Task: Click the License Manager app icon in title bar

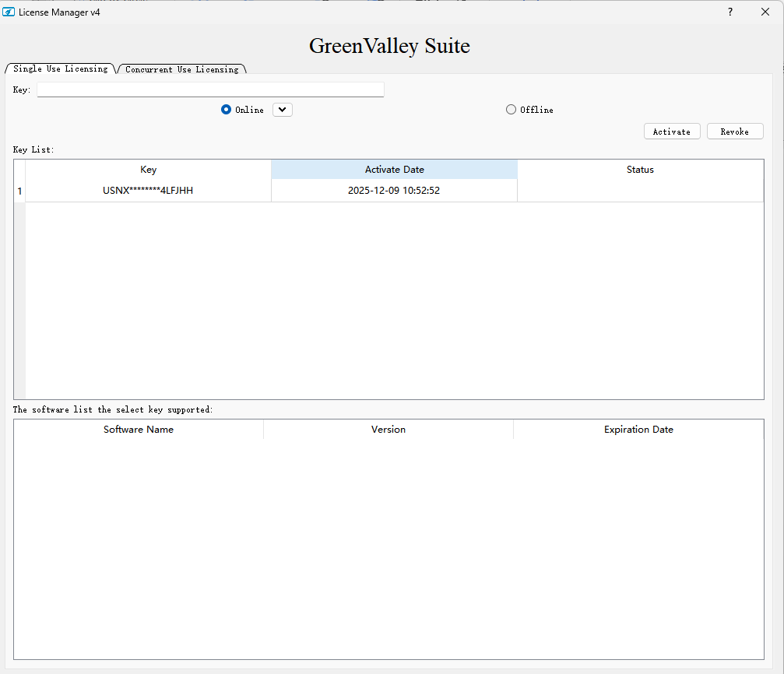Action: (9, 12)
